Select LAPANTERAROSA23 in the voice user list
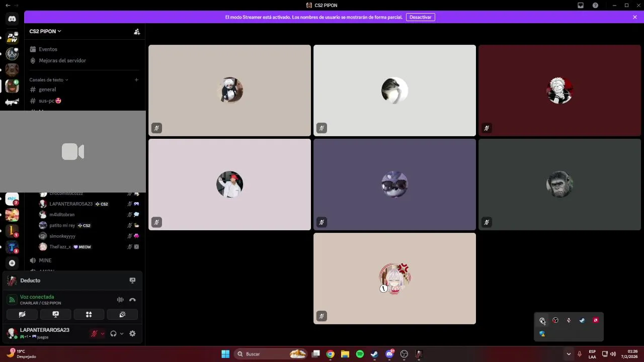 coord(89,204)
